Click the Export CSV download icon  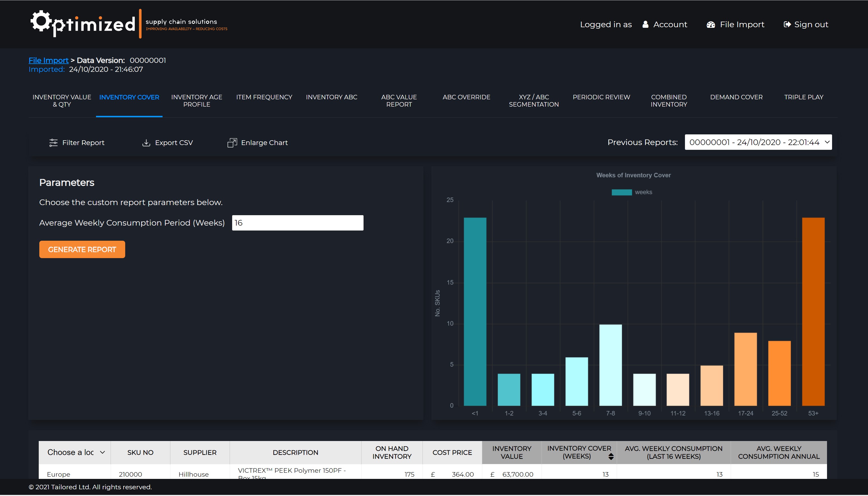146,143
